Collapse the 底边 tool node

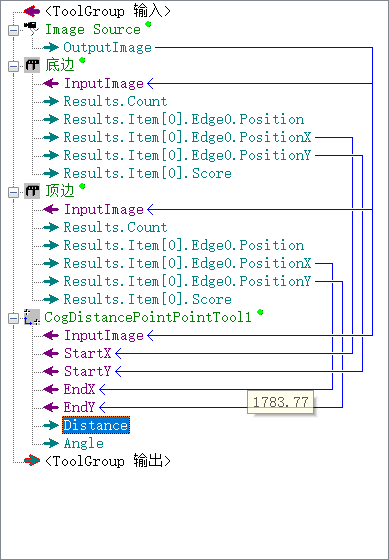coord(13,66)
